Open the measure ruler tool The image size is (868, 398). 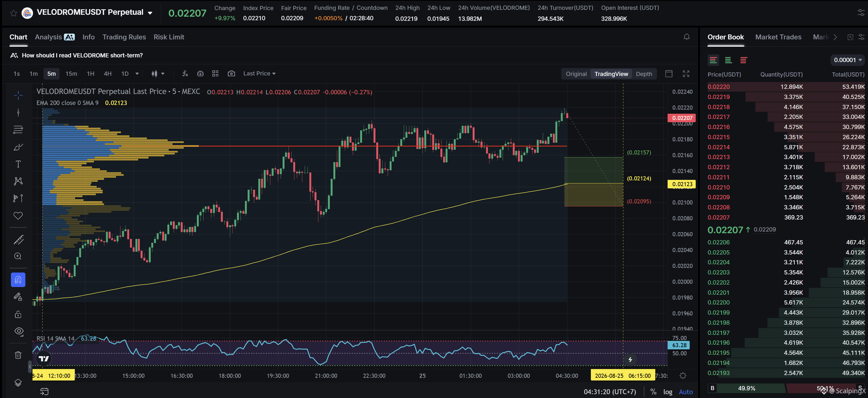pyautogui.click(x=18, y=239)
